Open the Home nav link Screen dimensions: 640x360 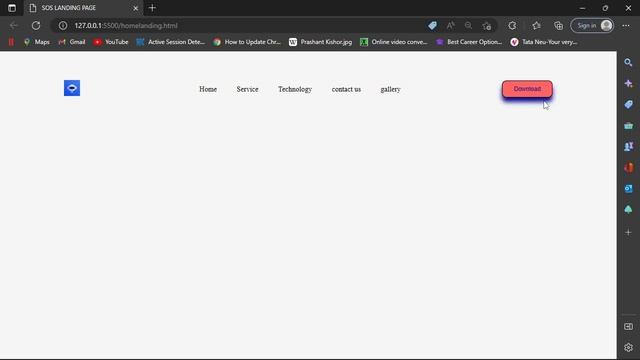tap(208, 89)
